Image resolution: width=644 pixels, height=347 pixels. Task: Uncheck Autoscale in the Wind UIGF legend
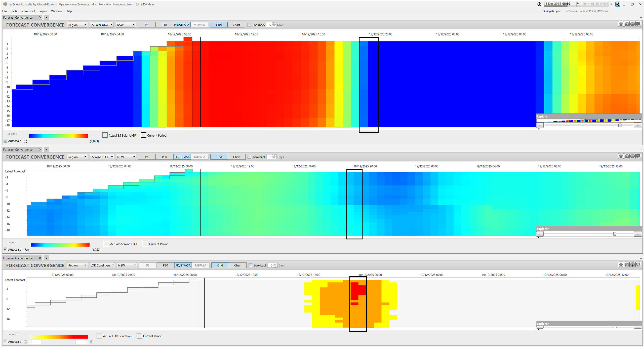6,249
